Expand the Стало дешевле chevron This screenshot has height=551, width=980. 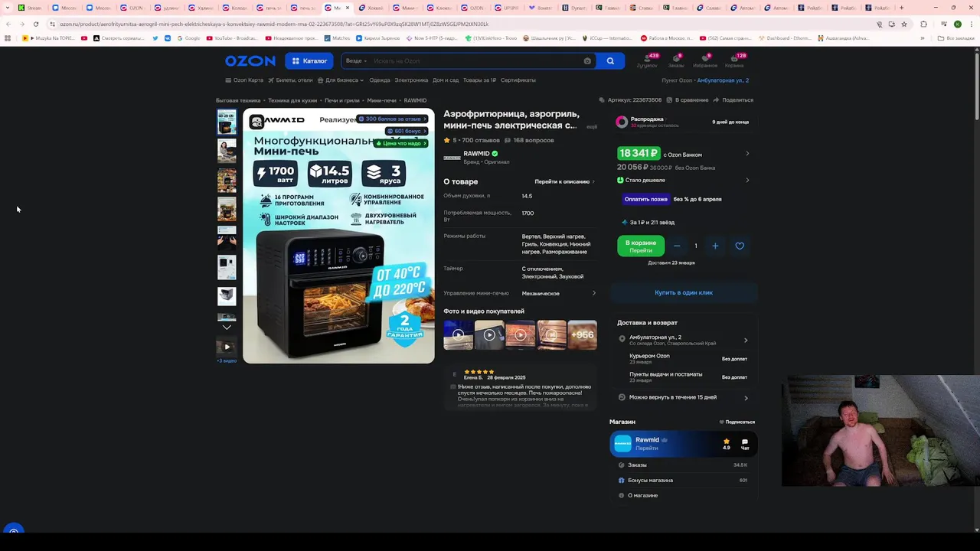[747, 181]
